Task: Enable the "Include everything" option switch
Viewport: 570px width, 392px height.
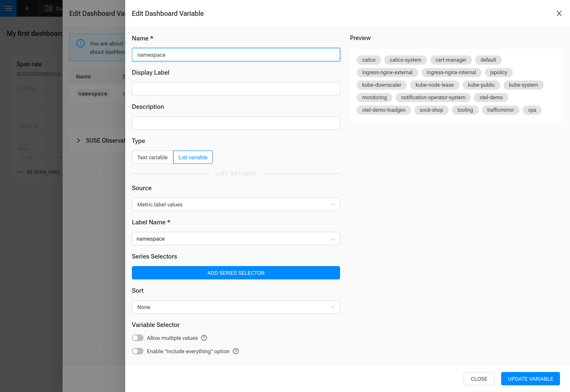Action: click(x=138, y=351)
